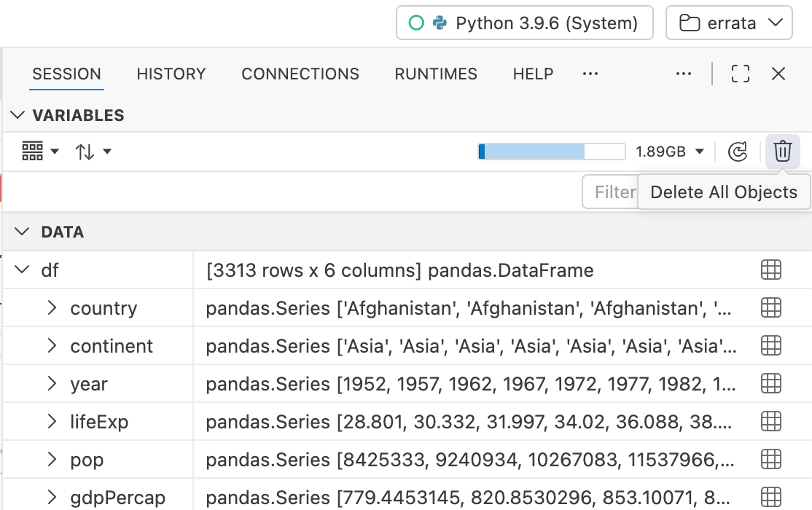The image size is (812, 510).
Task: Open the variable sorting arrows menu
Action: click(93, 152)
